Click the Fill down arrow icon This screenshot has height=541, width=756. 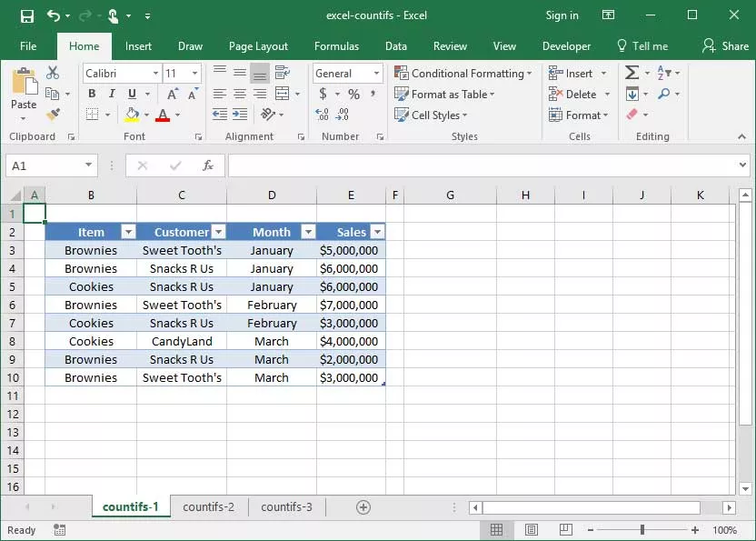point(632,94)
